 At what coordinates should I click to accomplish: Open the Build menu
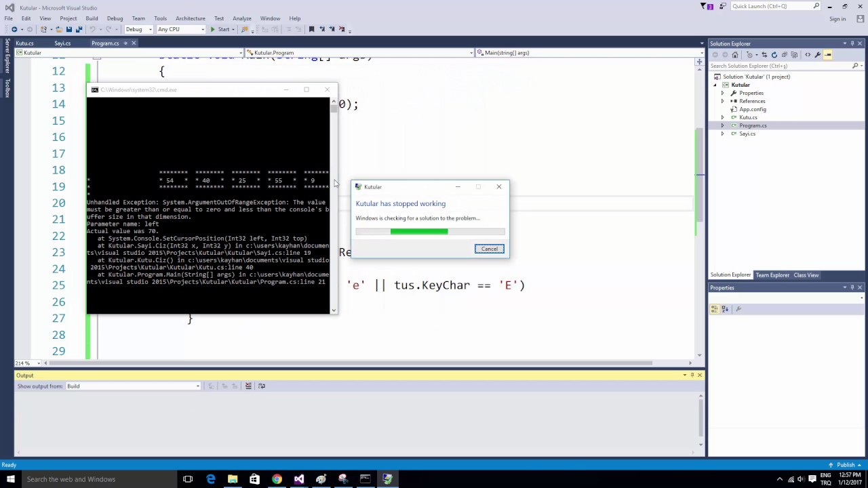[x=92, y=18]
